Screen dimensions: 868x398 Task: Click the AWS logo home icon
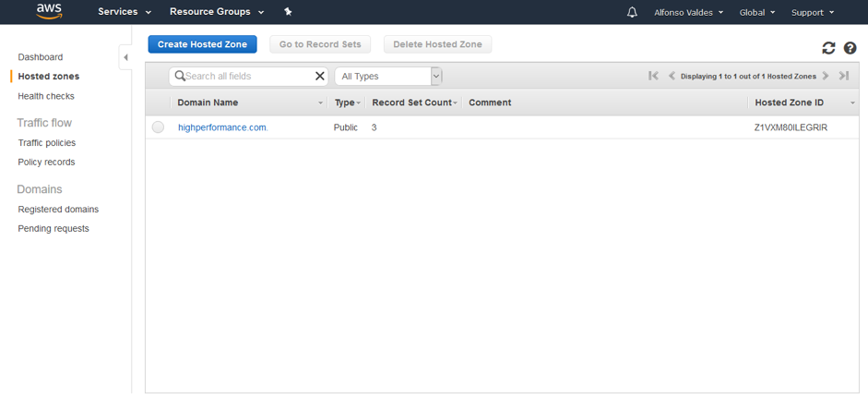click(49, 11)
